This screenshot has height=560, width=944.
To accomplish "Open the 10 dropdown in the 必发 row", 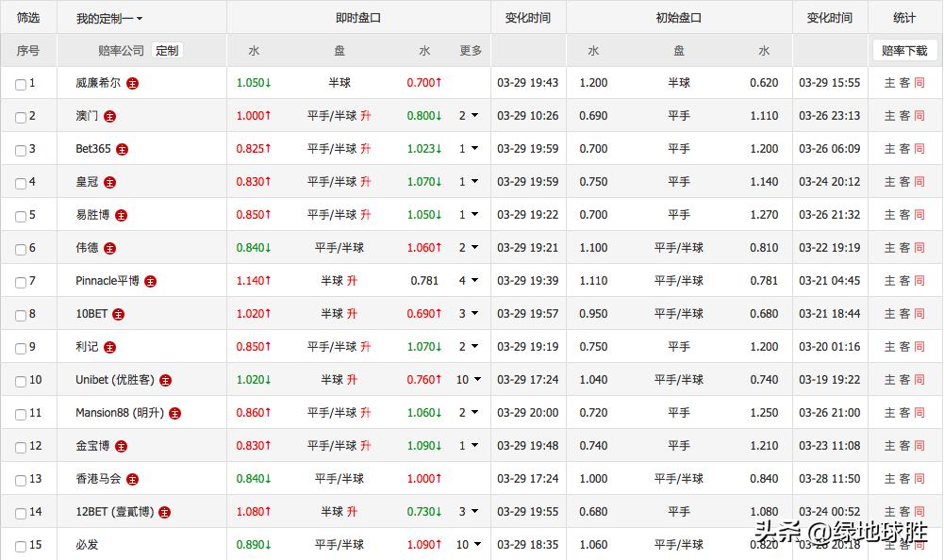I will coord(467,545).
